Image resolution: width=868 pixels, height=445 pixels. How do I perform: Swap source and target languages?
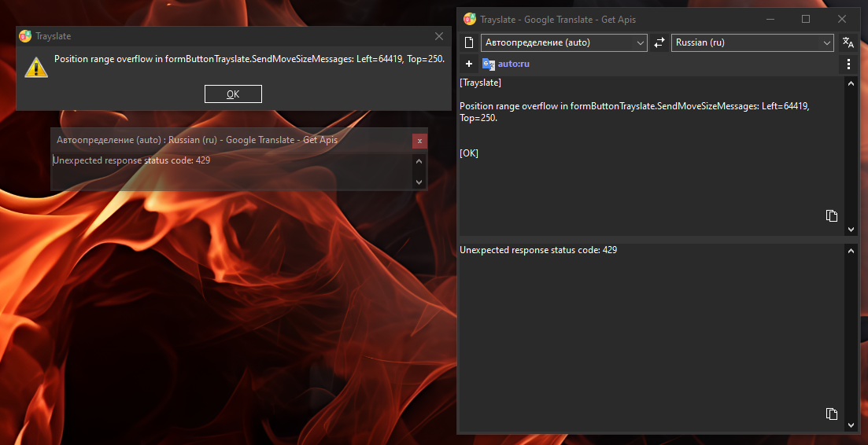pyautogui.click(x=659, y=42)
